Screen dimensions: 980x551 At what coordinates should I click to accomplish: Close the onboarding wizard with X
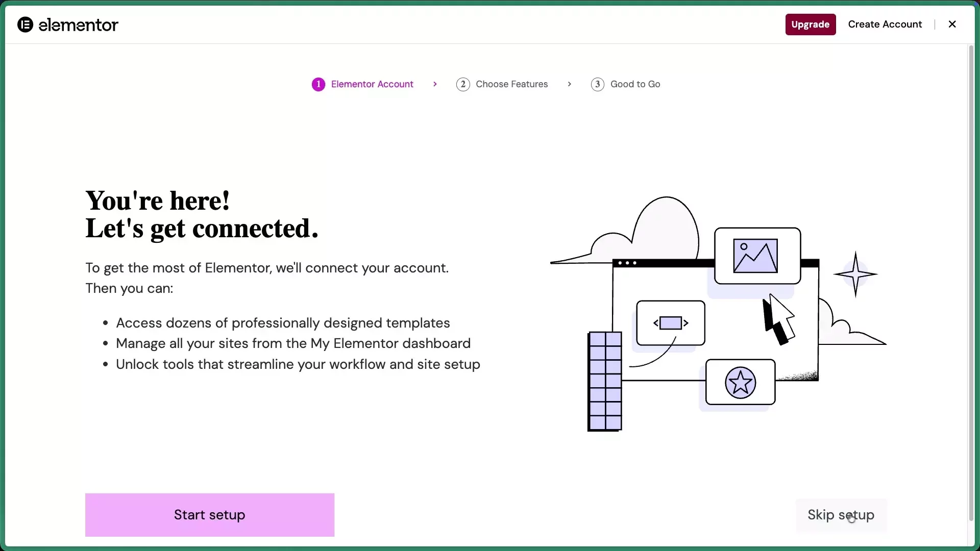point(952,24)
